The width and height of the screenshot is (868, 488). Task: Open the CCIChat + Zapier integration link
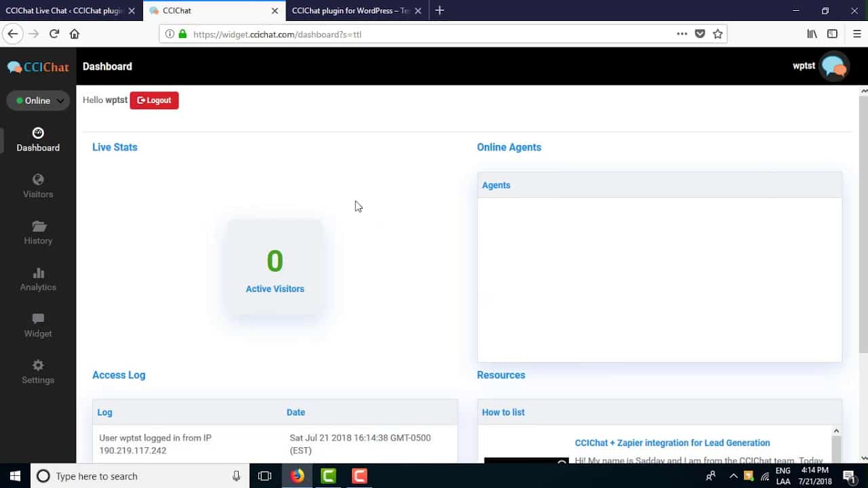point(672,443)
